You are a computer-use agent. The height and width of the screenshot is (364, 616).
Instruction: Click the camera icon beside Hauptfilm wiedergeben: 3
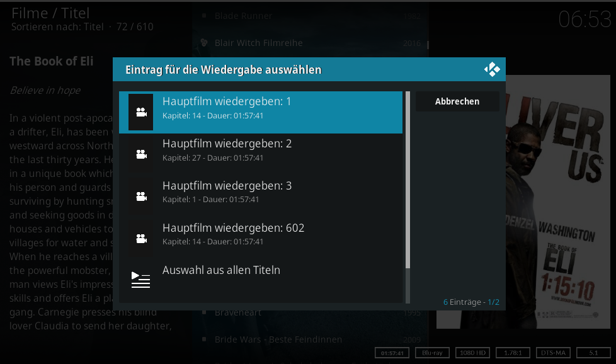click(141, 196)
